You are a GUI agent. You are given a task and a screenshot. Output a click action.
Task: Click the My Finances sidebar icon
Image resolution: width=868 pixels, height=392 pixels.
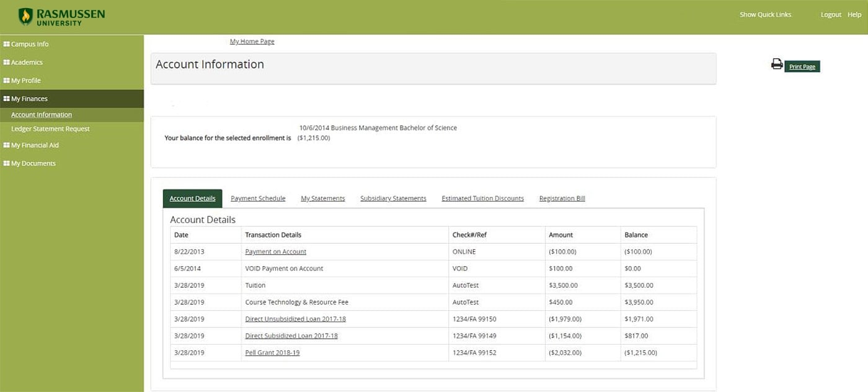[x=8, y=98]
